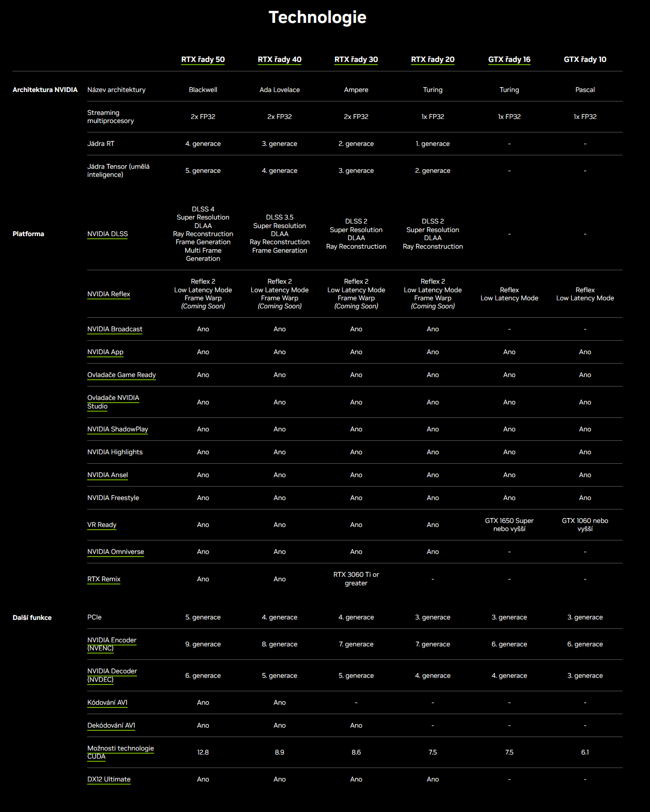Click the Technologie page heading
Viewport: 650px width, 812px height.
318,17
